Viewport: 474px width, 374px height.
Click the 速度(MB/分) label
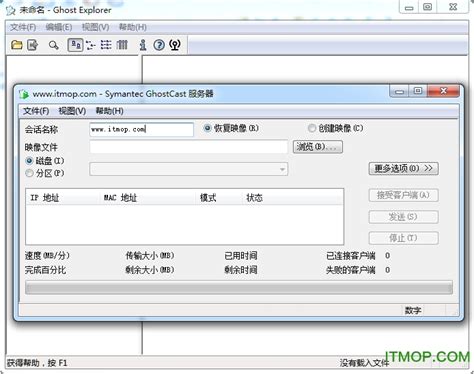click(x=47, y=256)
